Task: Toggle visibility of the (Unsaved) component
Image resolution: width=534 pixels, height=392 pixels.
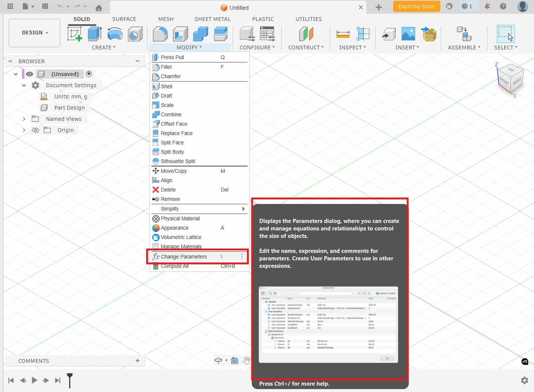Action: click(30, 74)
